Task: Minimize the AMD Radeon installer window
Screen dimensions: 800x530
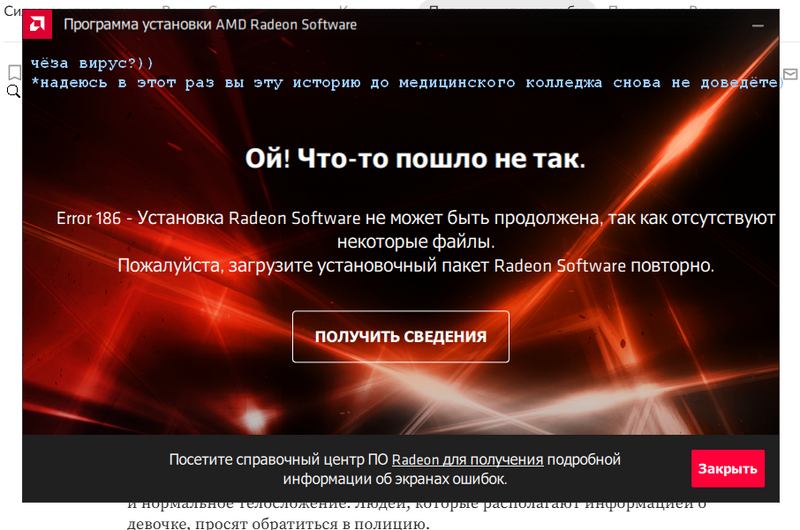Action: tap(758, 26)
